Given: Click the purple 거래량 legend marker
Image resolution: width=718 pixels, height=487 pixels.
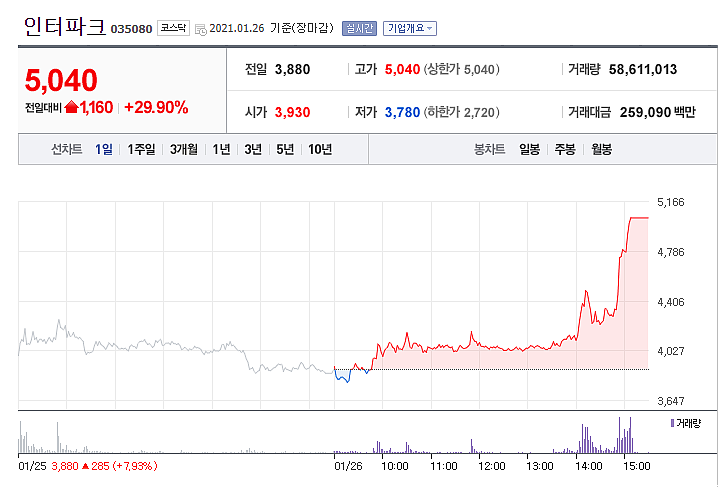Looking at the screenshot, I should pos(672,423).
